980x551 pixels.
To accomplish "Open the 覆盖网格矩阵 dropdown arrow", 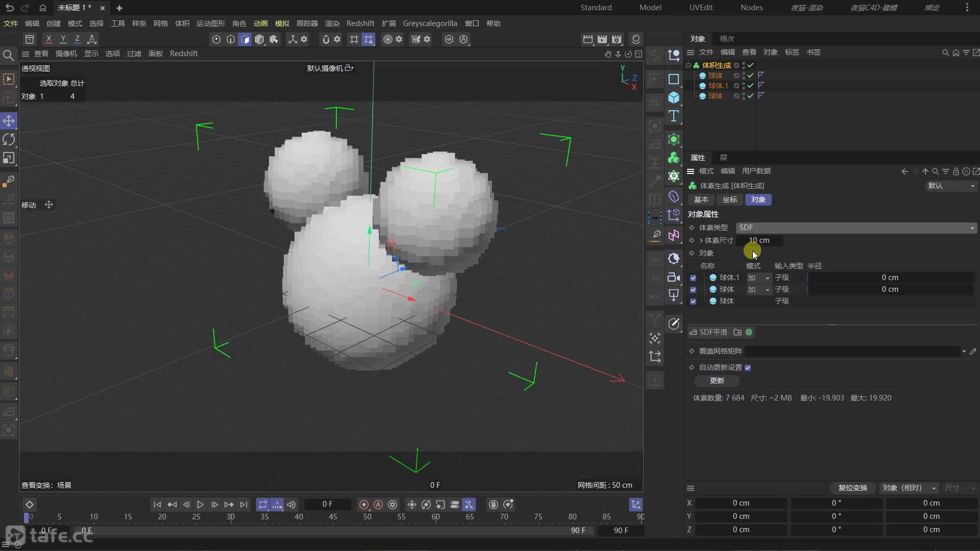I will click(x=964, y=351).
